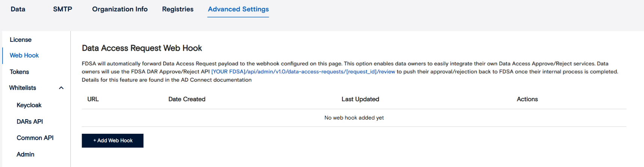Click the Date Created column header
This screenshot has width=644, height=167.
click(x=187, y=99)
